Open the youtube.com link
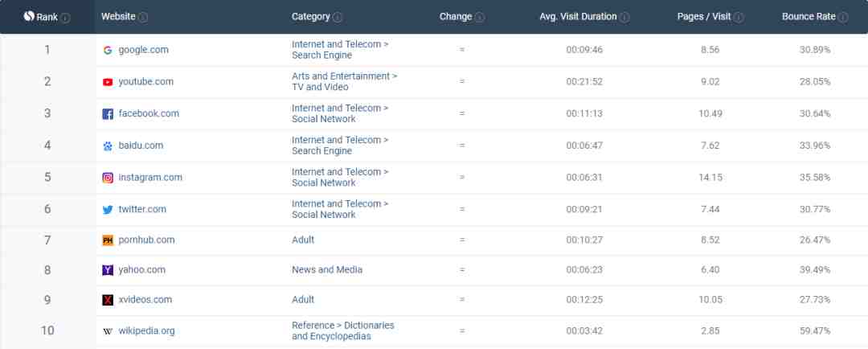868x349 pixels. point(145,81)
